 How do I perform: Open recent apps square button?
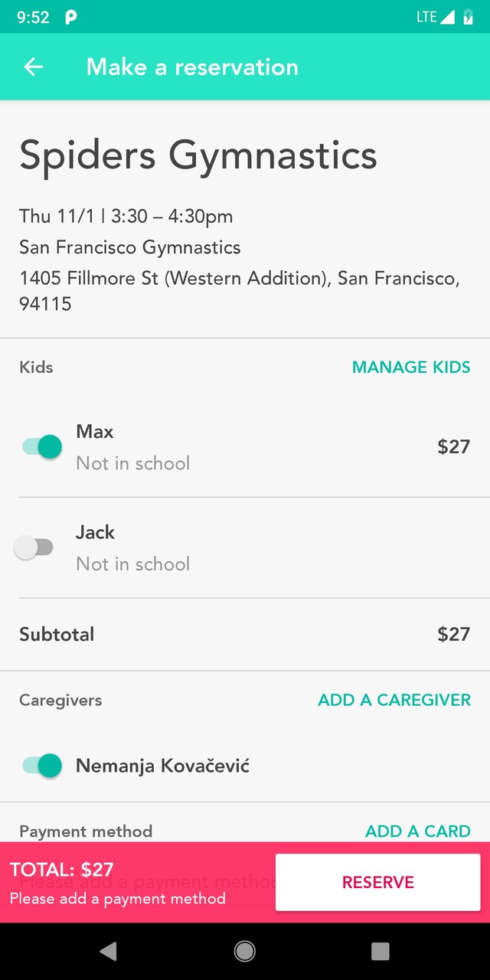point(380,951)
